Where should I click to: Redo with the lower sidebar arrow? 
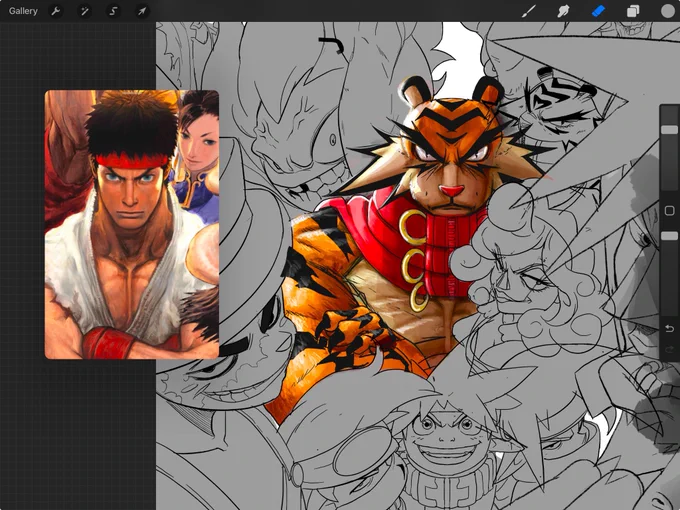[x=669, y=349]
